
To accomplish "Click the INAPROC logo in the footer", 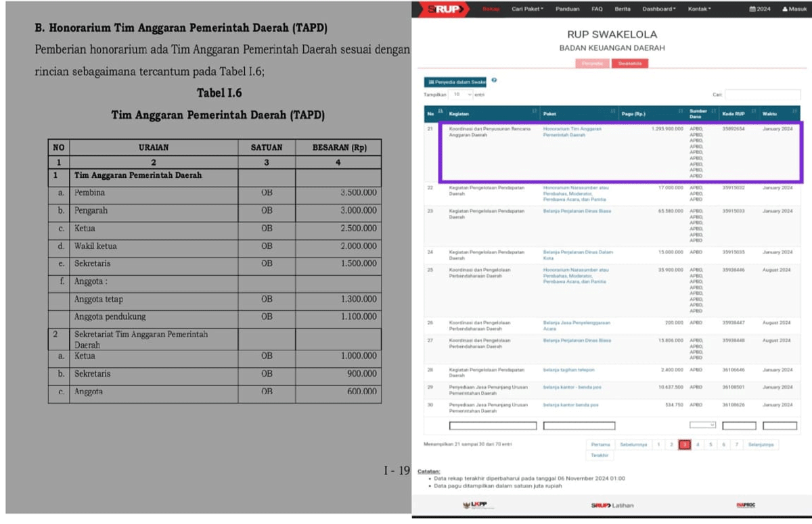I will (746, 505).
